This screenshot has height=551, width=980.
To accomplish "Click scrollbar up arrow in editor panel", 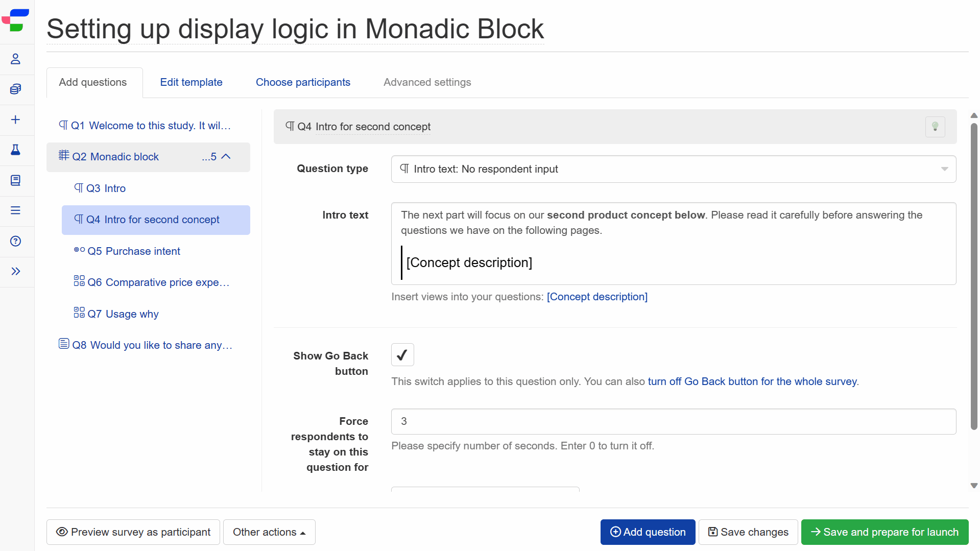I will [974, 115].
